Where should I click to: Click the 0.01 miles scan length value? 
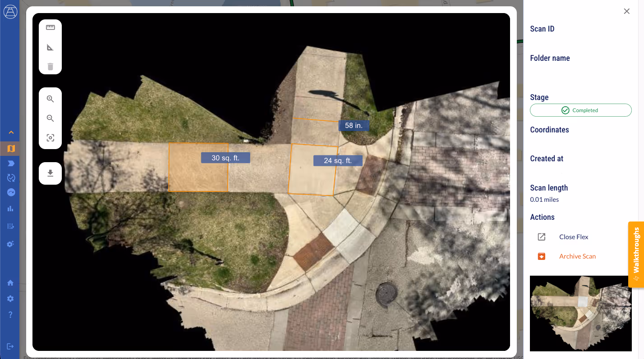pos(544,200)
